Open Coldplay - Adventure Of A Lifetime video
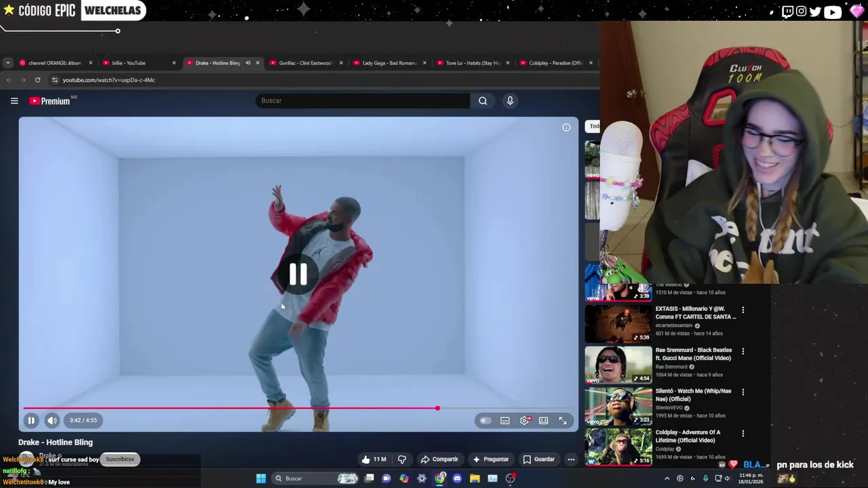 688,436
